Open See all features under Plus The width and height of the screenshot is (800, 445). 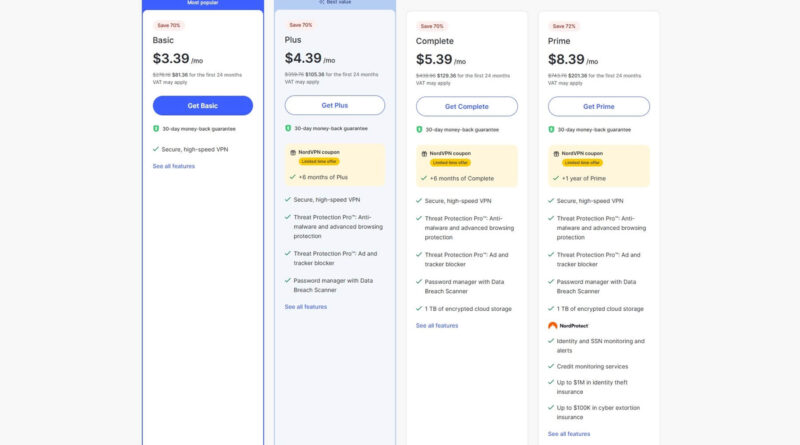306,307
